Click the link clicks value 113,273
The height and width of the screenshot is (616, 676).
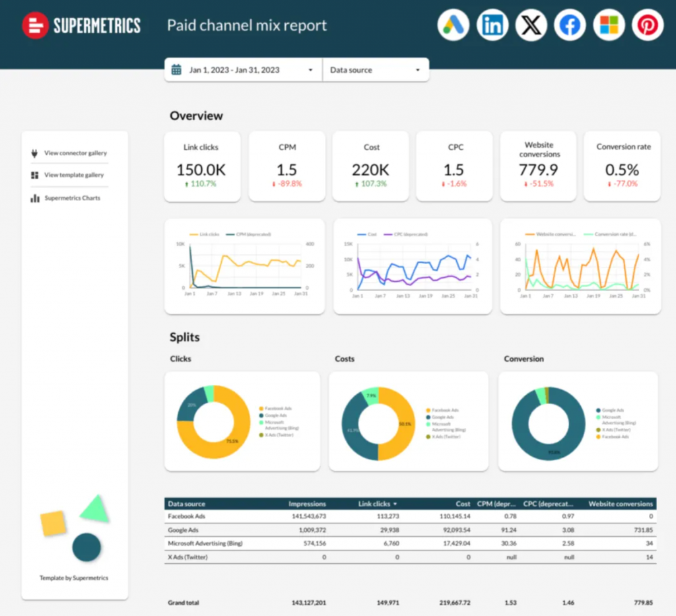click(x=388, y=516)
